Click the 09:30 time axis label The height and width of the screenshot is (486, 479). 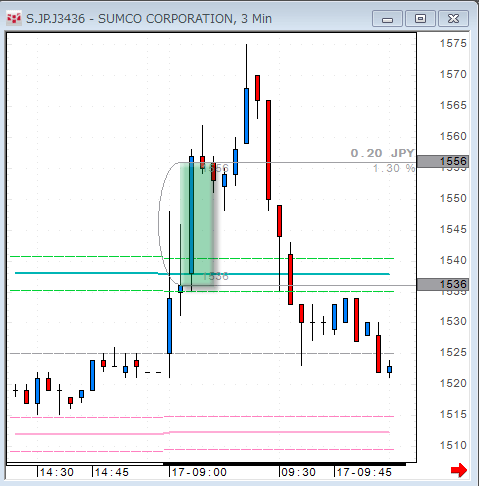click(298, 472)
